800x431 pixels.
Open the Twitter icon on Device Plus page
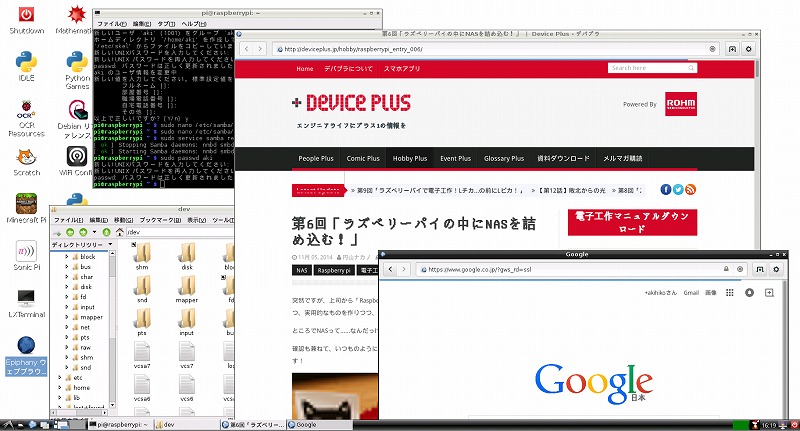678,190
